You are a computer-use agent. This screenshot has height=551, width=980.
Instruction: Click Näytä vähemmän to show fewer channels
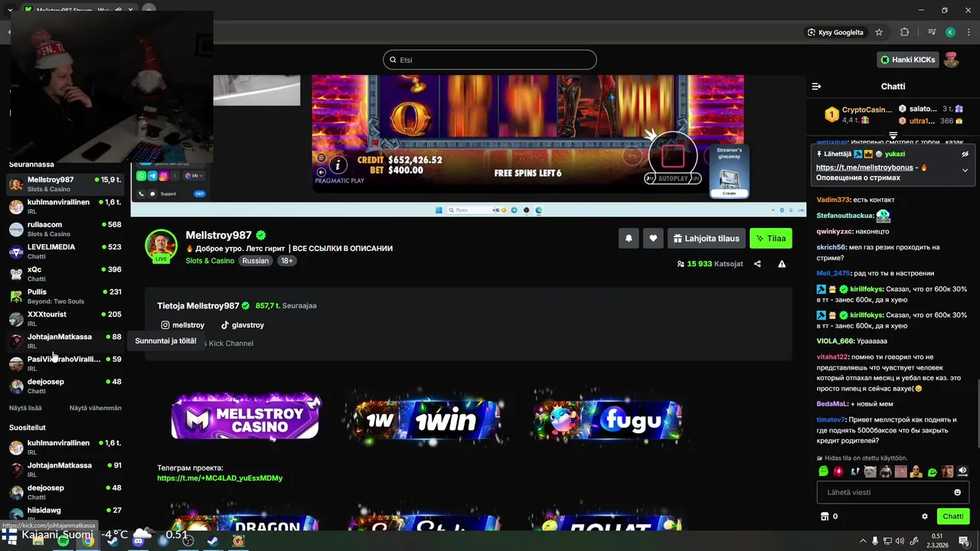tap(96, 408)
